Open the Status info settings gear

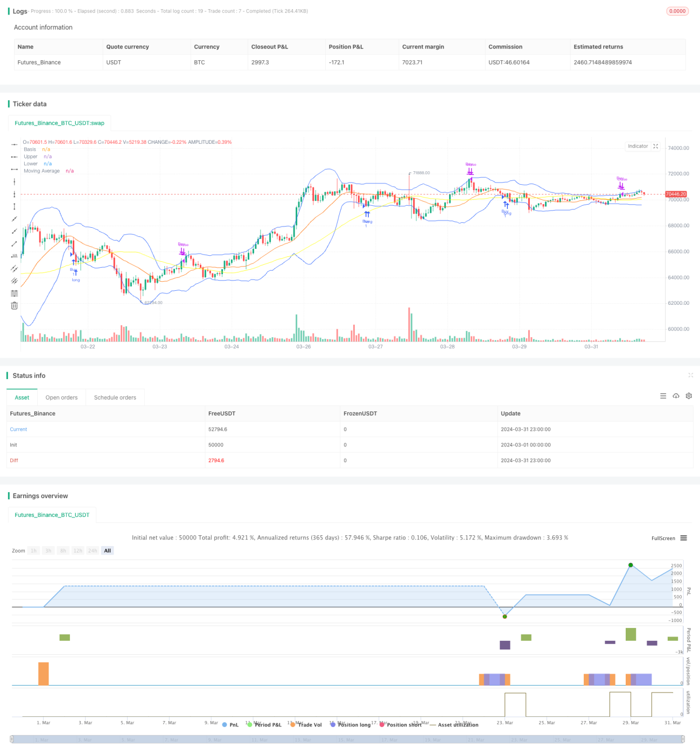click(689, 396)
